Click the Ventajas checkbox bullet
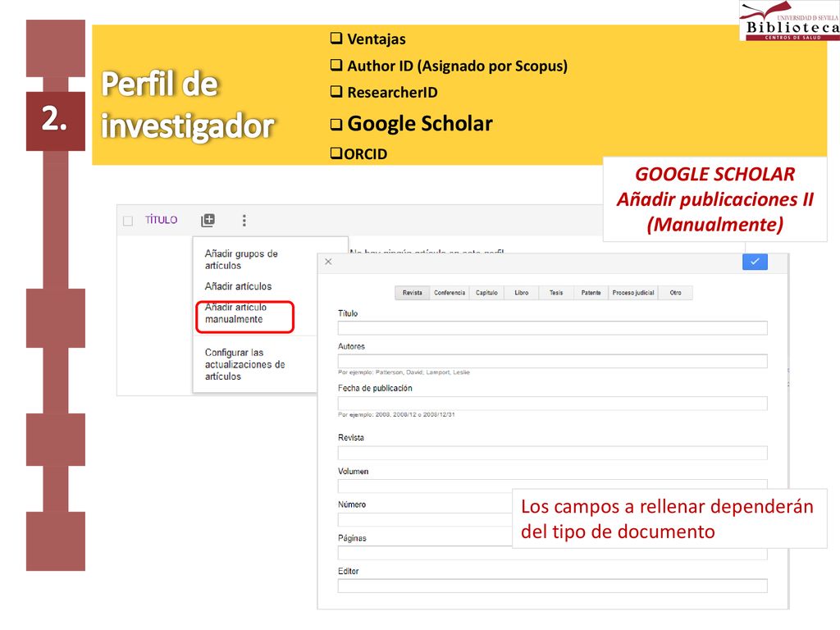The width and height of the screenshot is (840, 630). click(336, 38)
